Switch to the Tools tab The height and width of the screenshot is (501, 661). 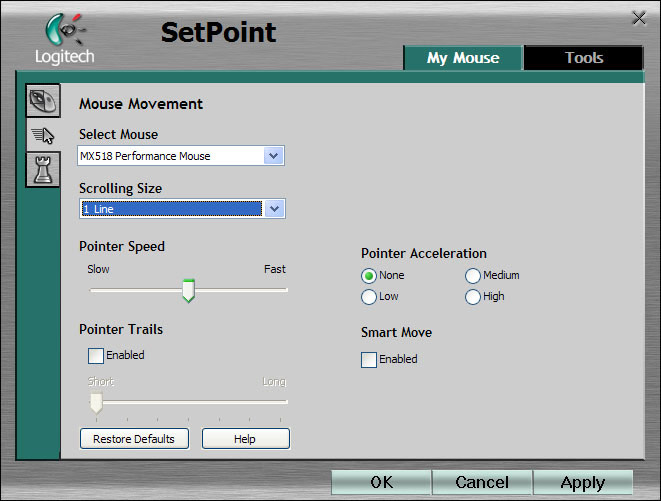pyautogui.click(x=584, y=58)
